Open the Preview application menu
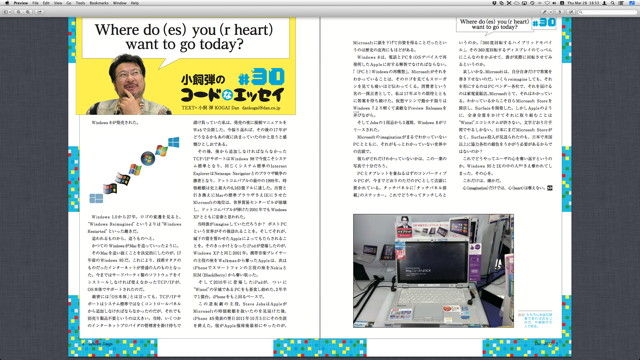640x360 pixels. (x=20, y=3)
